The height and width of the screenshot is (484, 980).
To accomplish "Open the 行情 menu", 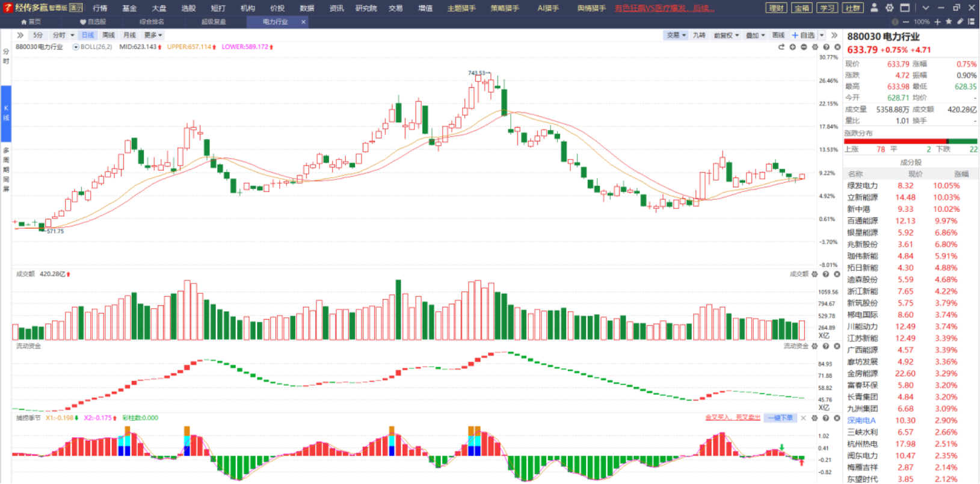I will 100,8.
